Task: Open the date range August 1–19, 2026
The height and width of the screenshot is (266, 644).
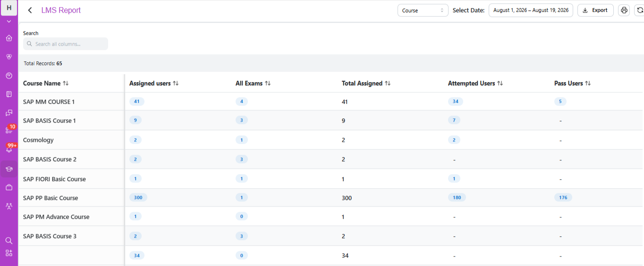Action: click(531, 10)
